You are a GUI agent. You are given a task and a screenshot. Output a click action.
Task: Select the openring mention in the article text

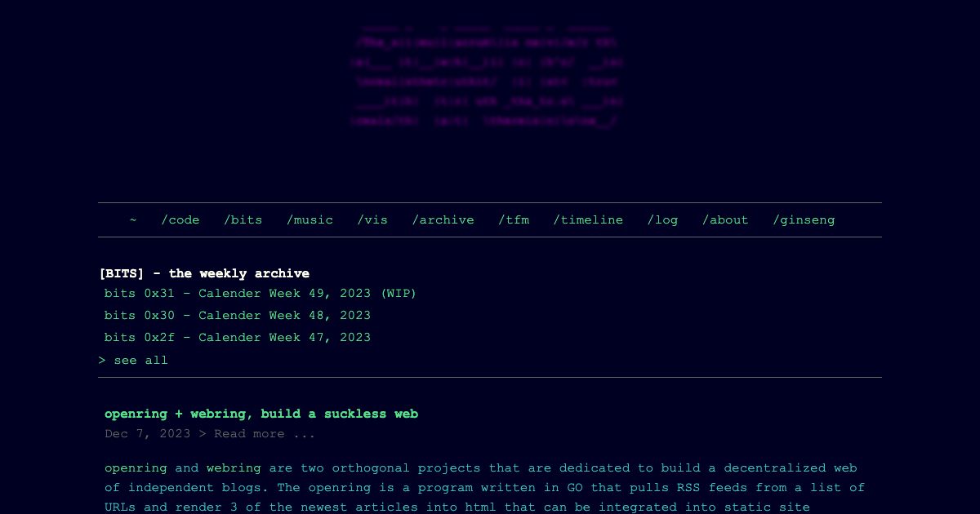136,467
